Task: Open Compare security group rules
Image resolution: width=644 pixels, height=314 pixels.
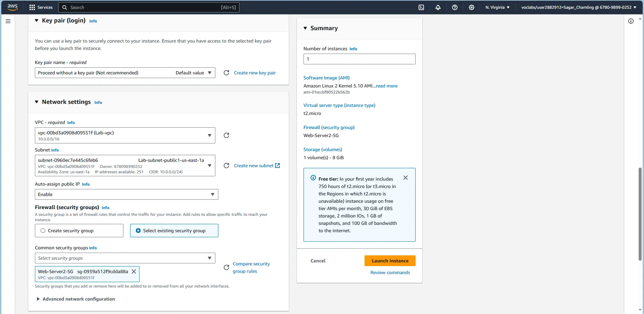Action: (x=251, y=267)
